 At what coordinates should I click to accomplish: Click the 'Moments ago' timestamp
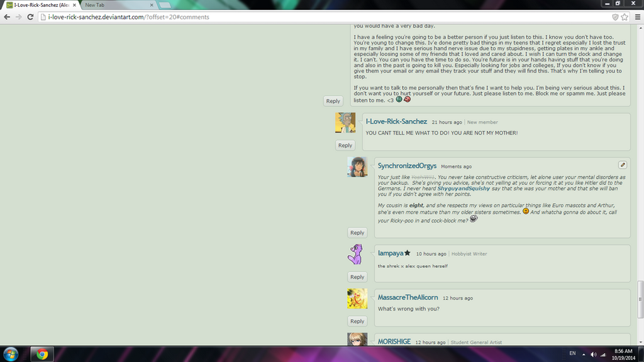[457, 167]
